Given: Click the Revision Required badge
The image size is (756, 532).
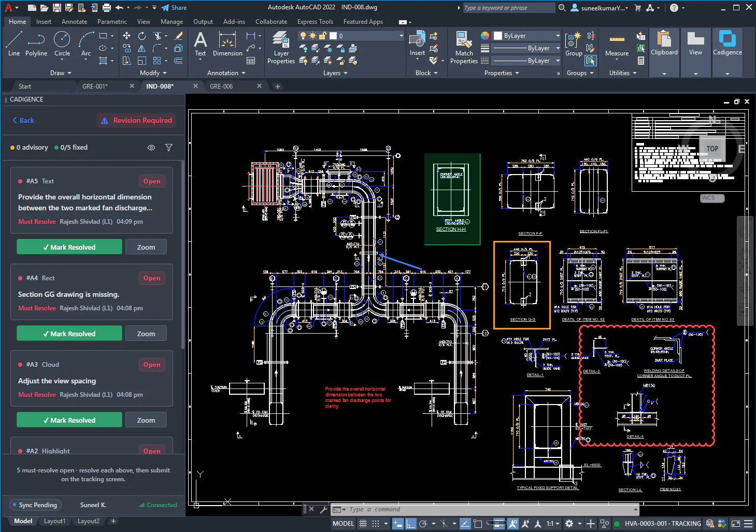Looking at the screenshot, I should 137,120.
